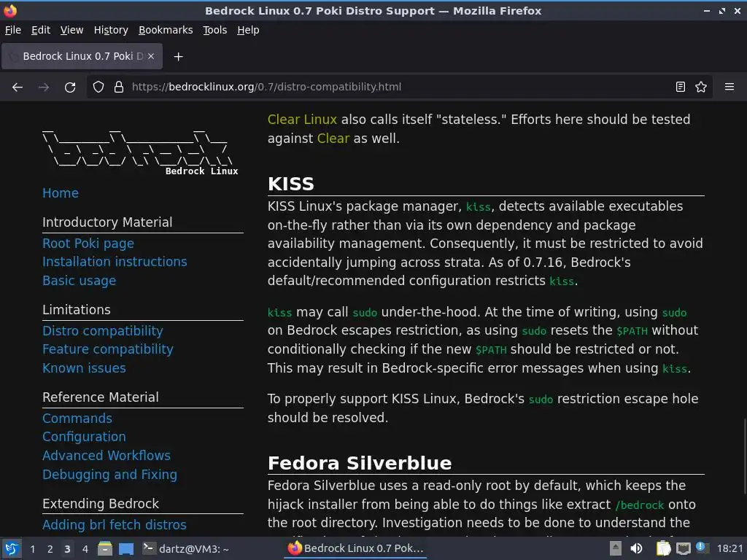Open the Root Poki page link

click(x=88, y=244)
